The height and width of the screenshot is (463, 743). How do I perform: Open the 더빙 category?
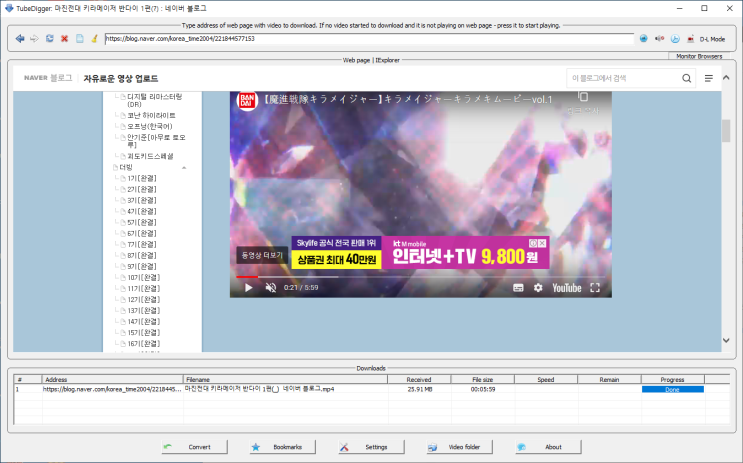coord(126,167)
